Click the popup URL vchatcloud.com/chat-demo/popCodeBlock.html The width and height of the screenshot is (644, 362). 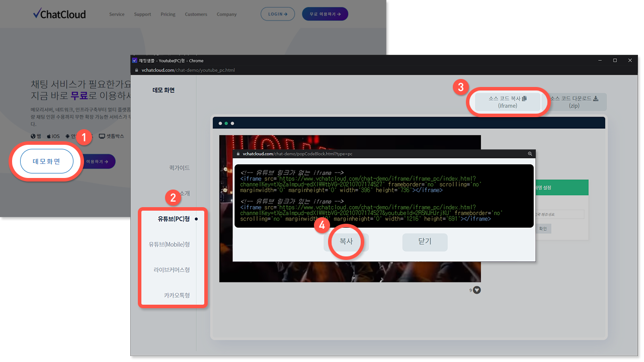click(297, 154)
